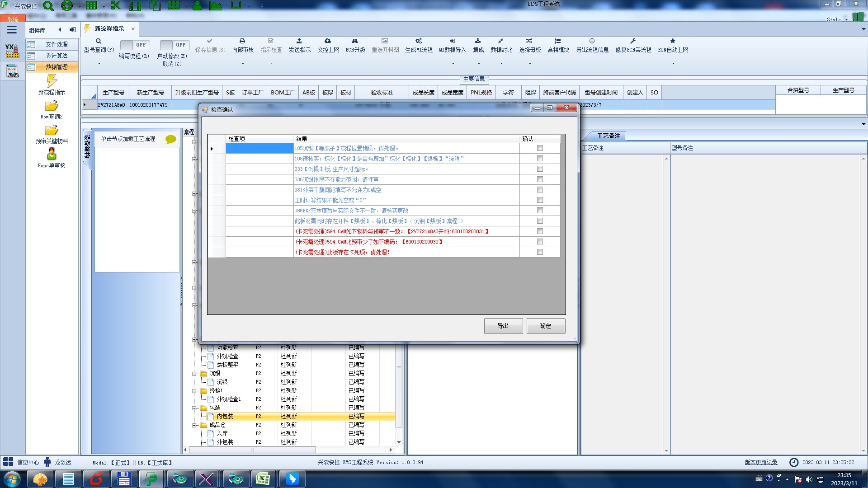Click process tree vertical scroll down arrow

(399, 442)
